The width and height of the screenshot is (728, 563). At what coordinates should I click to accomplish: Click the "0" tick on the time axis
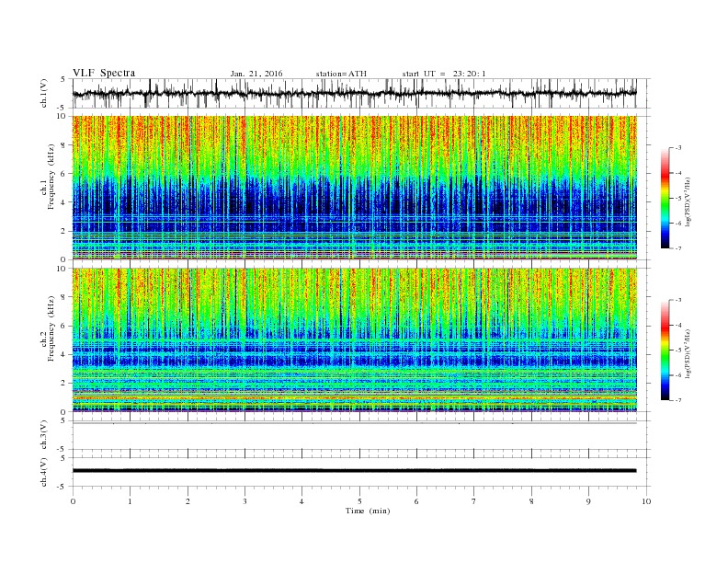tap(73, 501)
